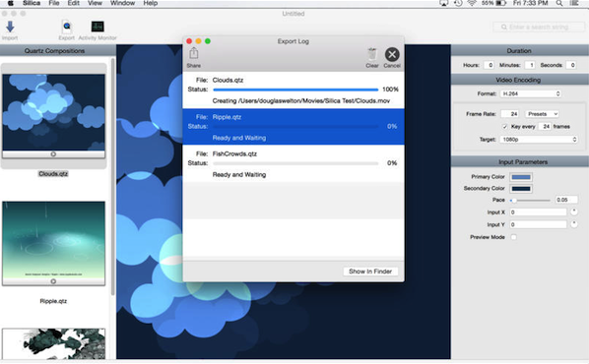This screenshot has width=589, height=364.
Task: Enable the Preview Mode checkbox
Action: (513, 237)
